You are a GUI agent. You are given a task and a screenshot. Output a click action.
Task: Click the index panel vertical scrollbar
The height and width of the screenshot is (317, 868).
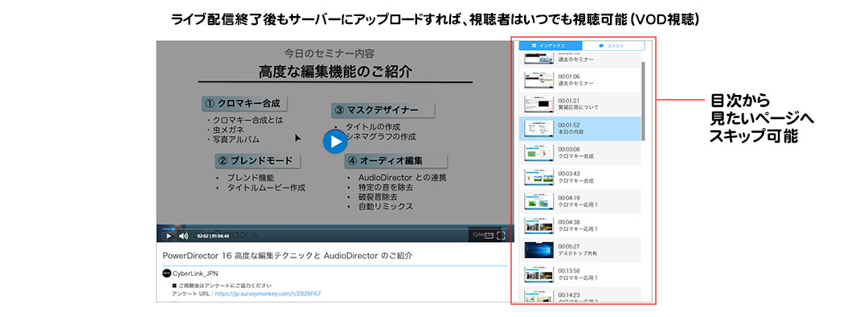pos(643,101)
